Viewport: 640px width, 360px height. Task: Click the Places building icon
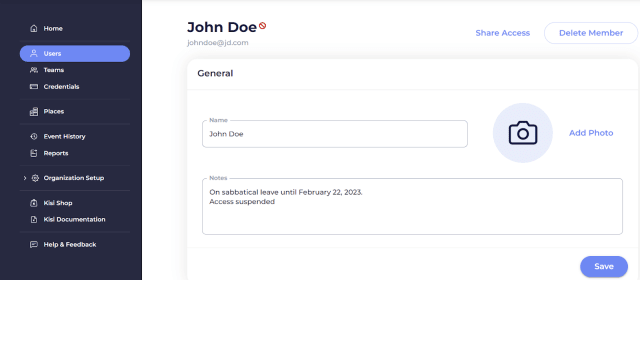pyautogui.click(x=34, y=111)
